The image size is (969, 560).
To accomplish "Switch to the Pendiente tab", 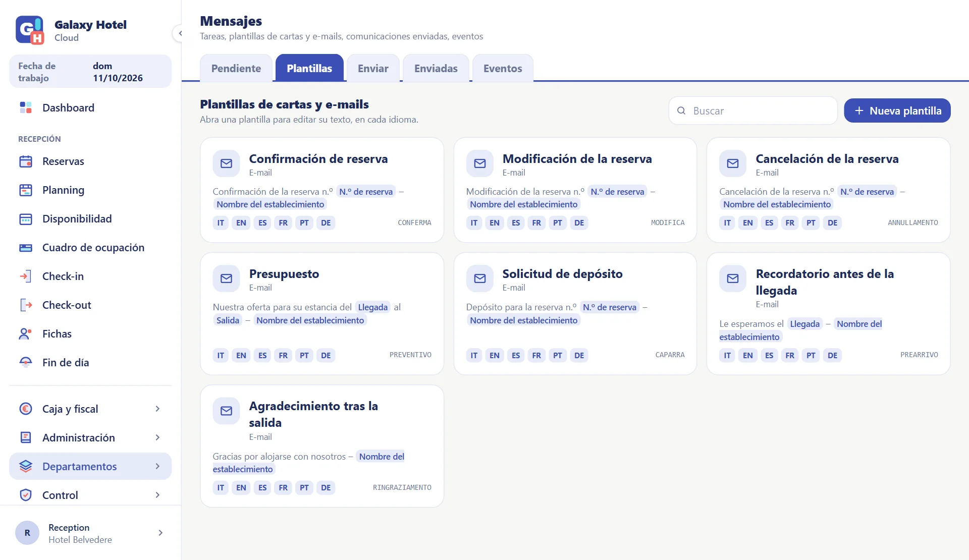I will 236,68.
